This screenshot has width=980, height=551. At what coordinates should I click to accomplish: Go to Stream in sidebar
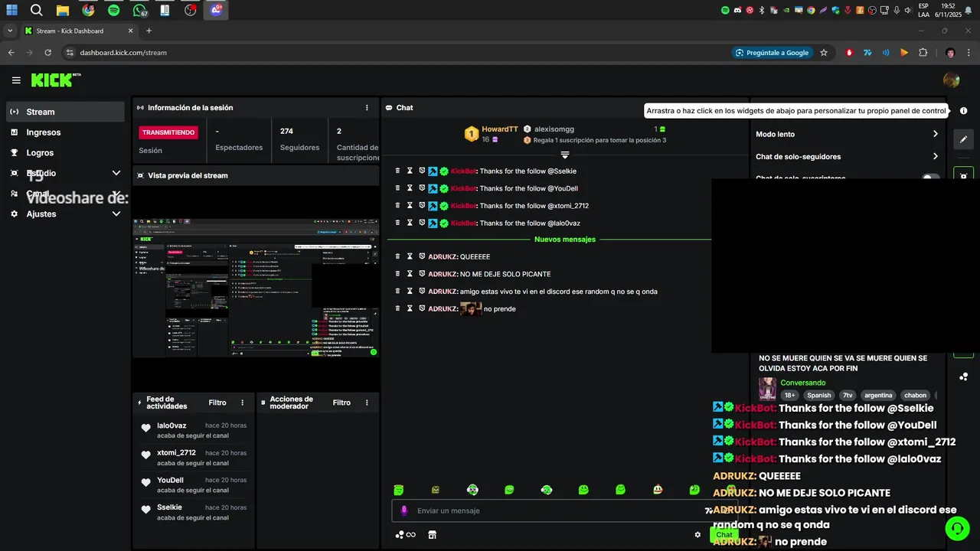[65, 112]
